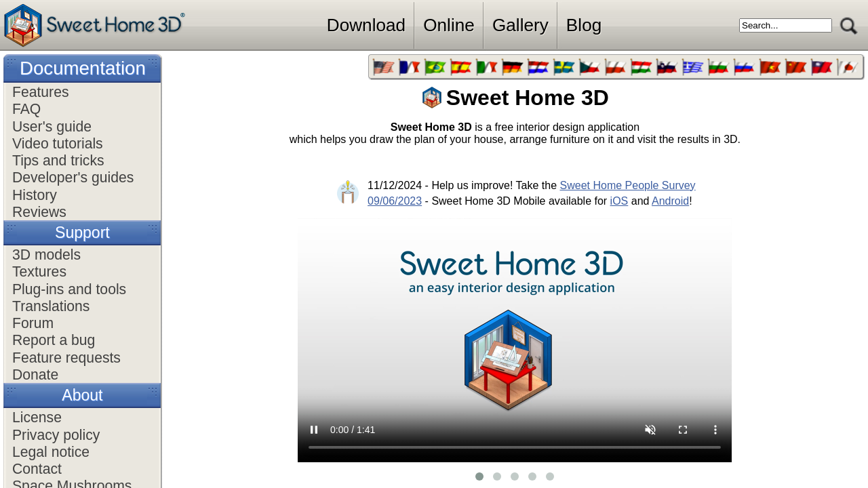Open the Download tab
868x488 pixels.
(366, 25)
